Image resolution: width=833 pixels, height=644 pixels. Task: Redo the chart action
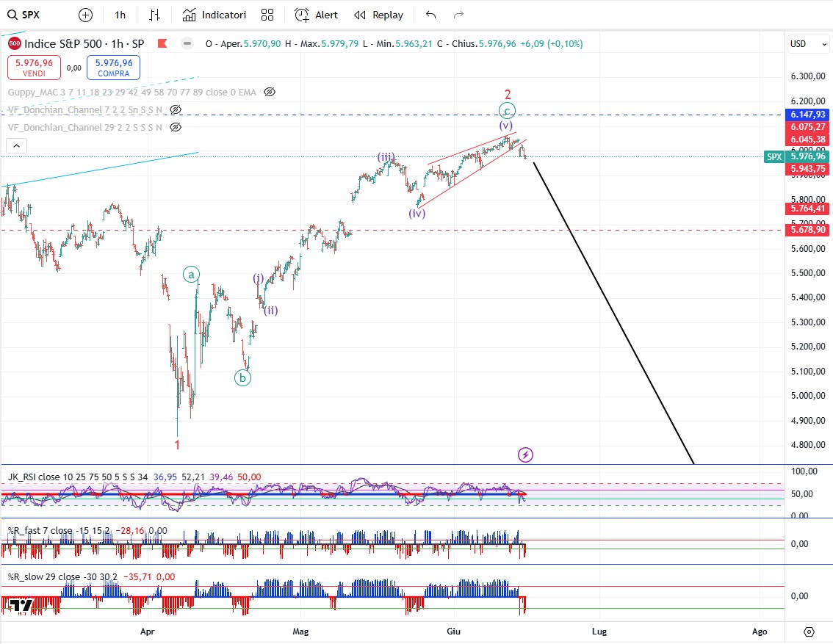[x=458, y=15]
